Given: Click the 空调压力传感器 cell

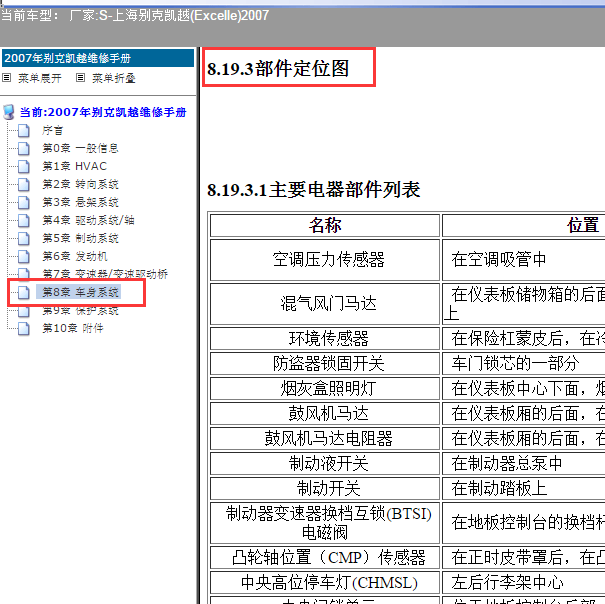Looking at the screenshot, I should pyautogui.click(x=325, y=260).
